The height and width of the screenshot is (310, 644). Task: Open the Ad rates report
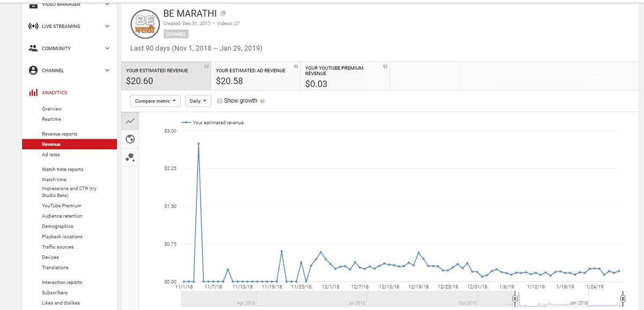[x=51, y=154]
